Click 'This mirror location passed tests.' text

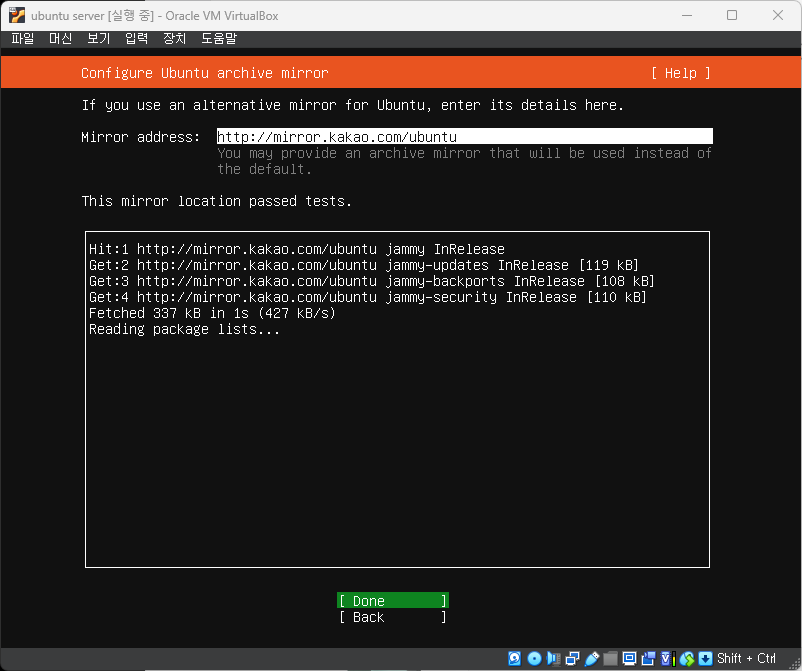tap(217, 201)
